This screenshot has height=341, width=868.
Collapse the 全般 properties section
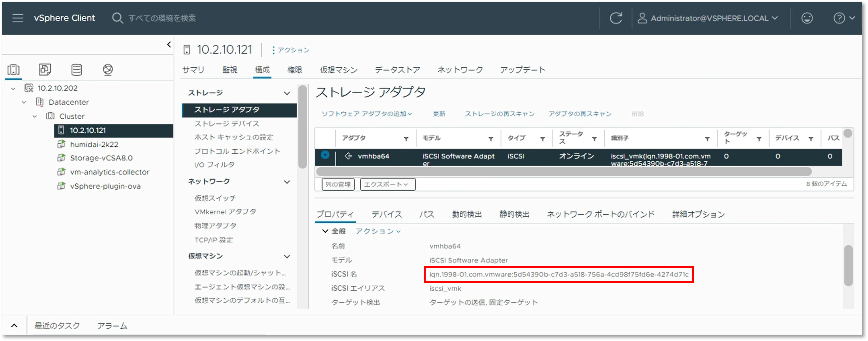325,231
